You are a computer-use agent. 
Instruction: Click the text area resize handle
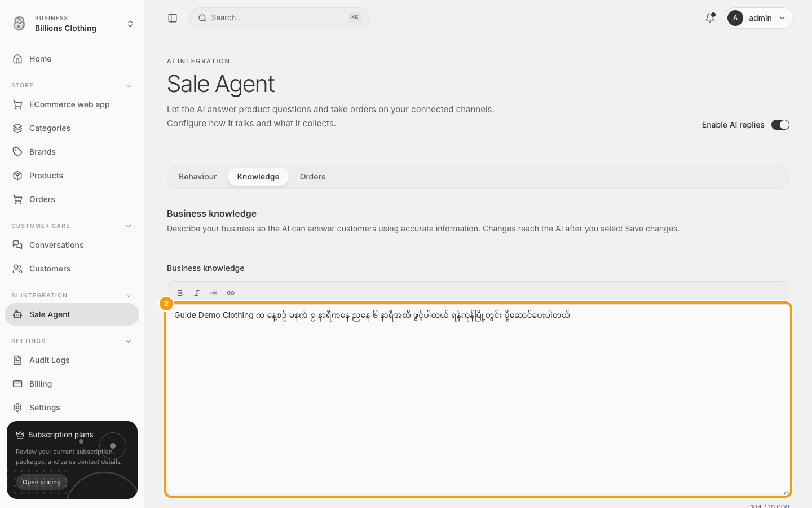point(786,492)
